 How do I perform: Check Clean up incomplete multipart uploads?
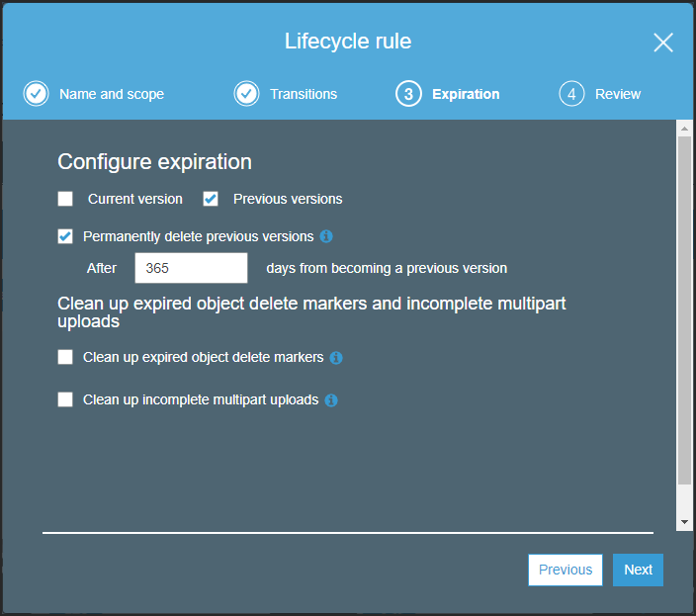65,399
